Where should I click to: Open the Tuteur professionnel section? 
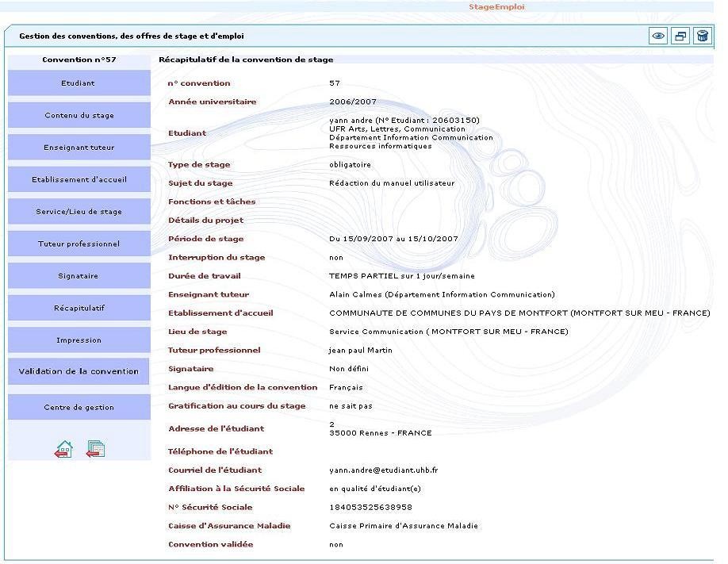point(79,244)
